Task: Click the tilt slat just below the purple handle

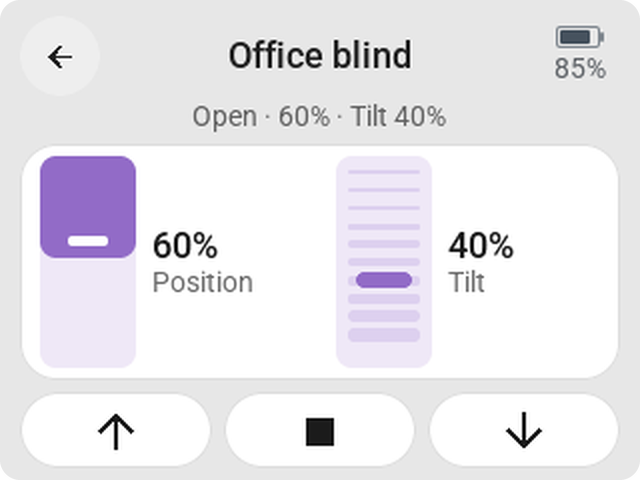Action: pos(384,299)
